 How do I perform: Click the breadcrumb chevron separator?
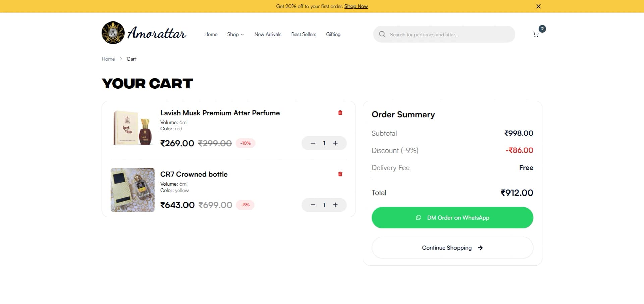tap(121, 59)
